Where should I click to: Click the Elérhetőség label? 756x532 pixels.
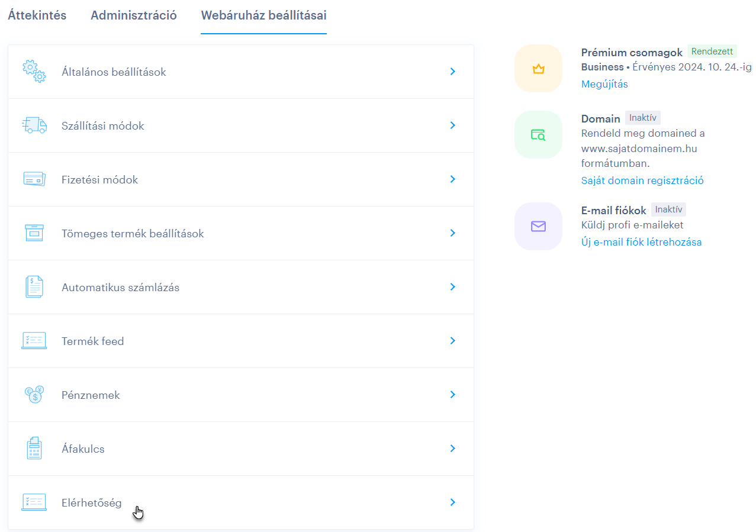(92, 503)
